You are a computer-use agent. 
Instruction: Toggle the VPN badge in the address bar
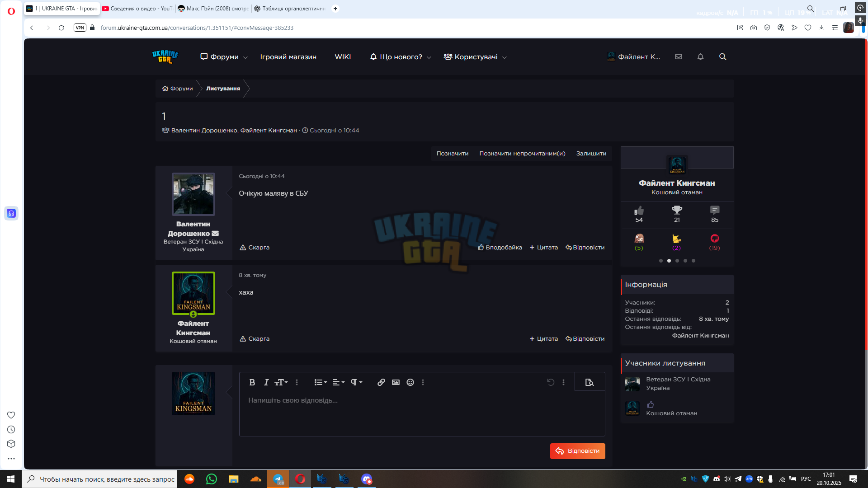[x=80, y=28]
